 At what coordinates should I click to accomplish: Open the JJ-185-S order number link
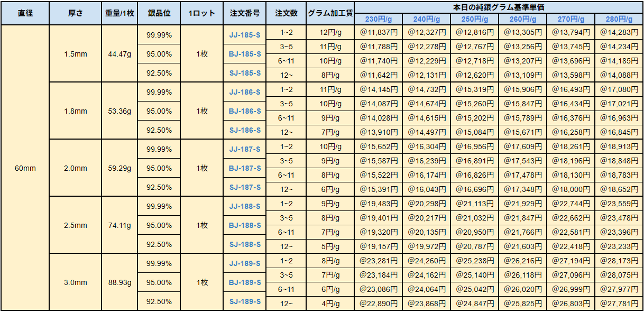pyautogui.click(x=244, y=35)
